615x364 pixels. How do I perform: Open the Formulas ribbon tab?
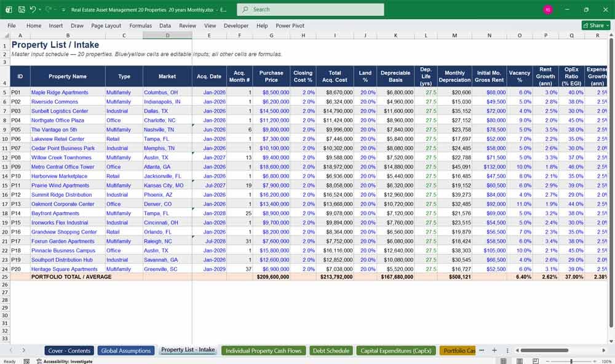(x=140, y=25)
